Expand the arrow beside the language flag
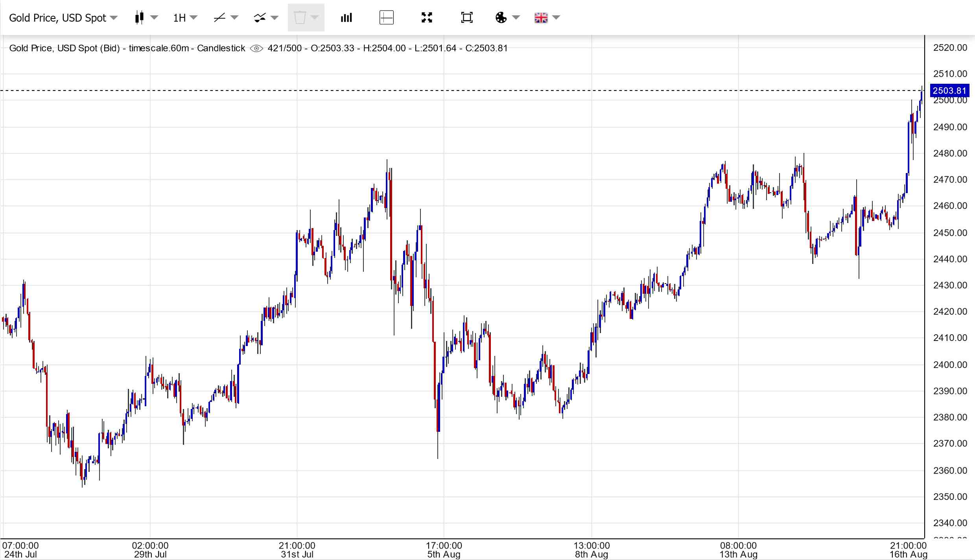Viewport: 975px width, 560px height. 556,18
